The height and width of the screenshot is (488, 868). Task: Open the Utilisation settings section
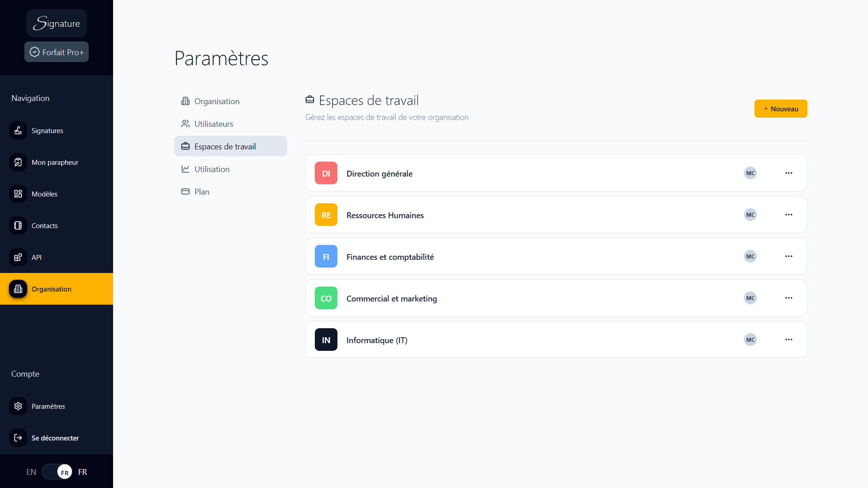tap(211, 169)
